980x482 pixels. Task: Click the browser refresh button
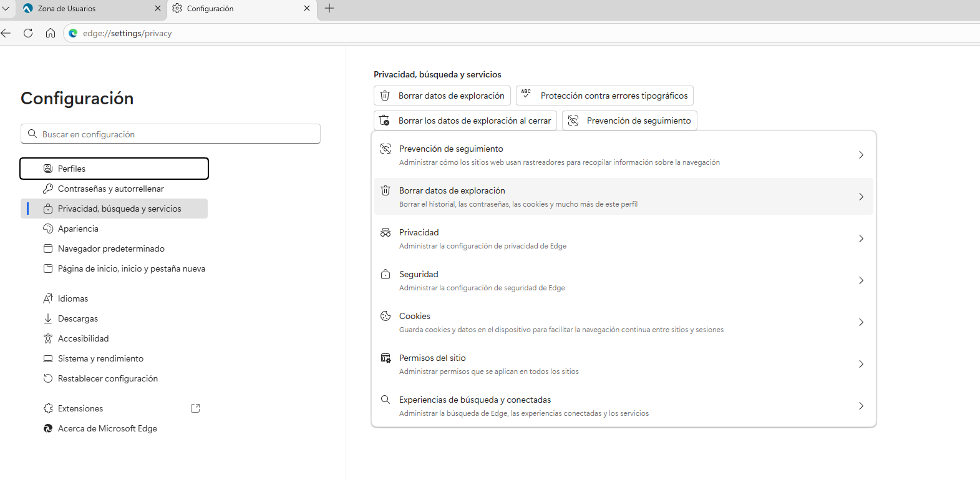[x=28, y=33]
